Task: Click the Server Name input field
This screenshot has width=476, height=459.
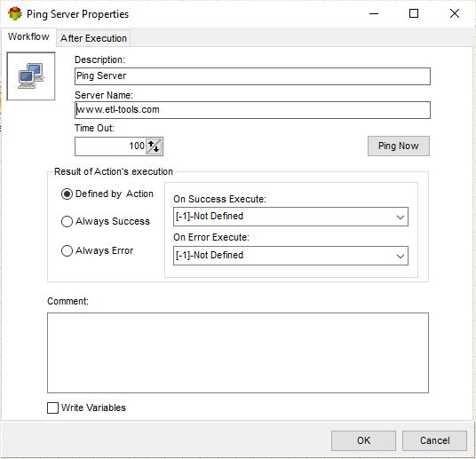Action: point(252,110)
